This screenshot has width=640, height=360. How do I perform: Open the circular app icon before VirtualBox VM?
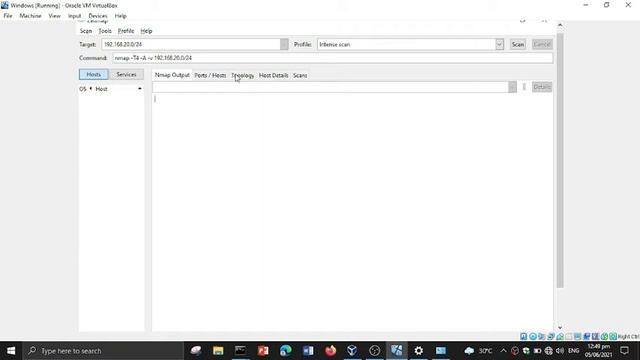[374, 351]
